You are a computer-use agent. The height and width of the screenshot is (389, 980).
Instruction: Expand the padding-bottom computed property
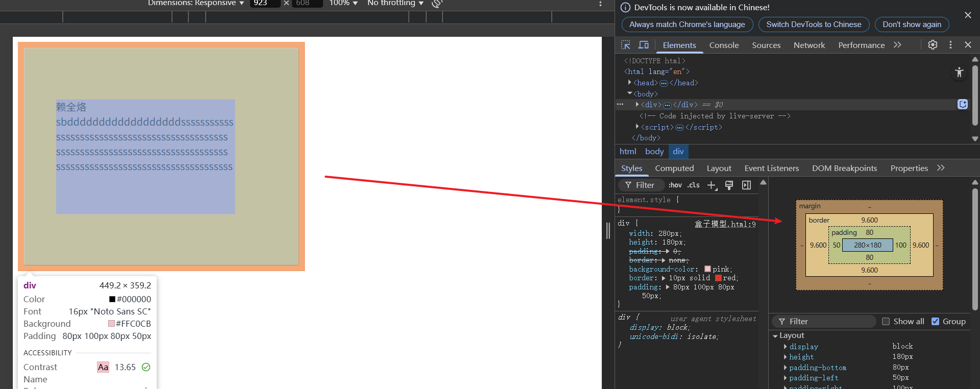(786, 368)
